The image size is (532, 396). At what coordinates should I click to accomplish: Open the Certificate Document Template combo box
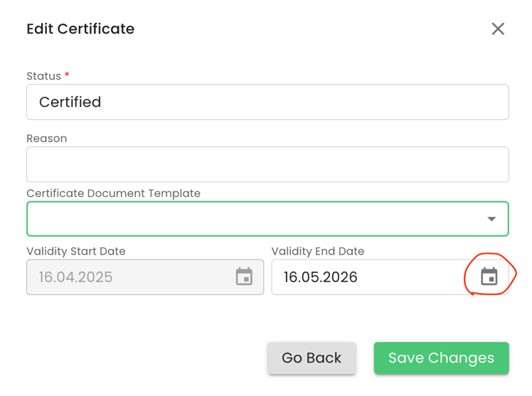[256, 219]
